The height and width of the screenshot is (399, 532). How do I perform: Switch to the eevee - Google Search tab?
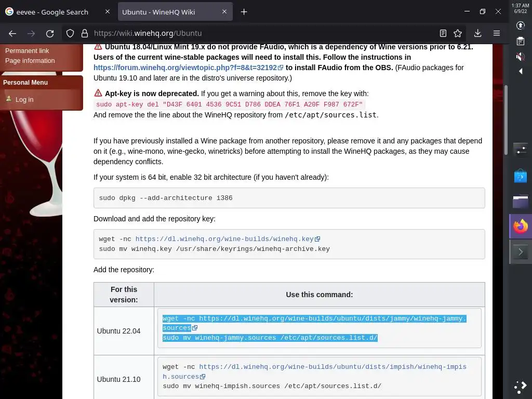[x=52, y=12]
